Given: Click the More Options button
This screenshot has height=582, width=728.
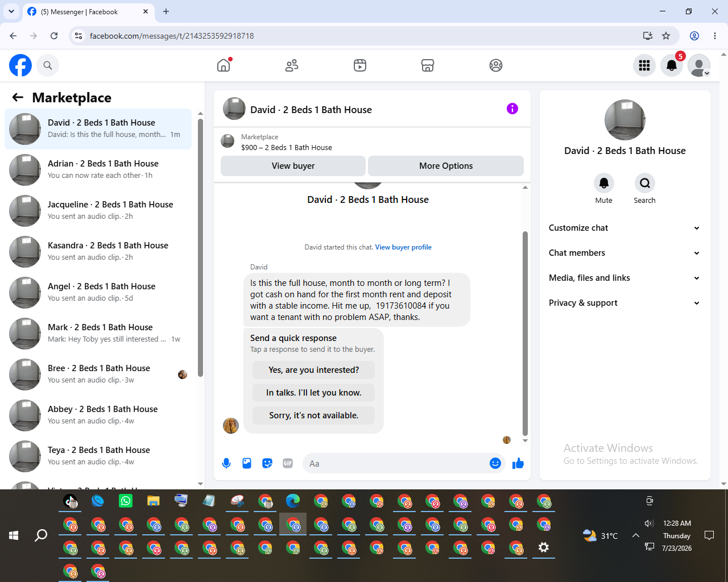Looking at the screenshot, I should coord(446,166).
